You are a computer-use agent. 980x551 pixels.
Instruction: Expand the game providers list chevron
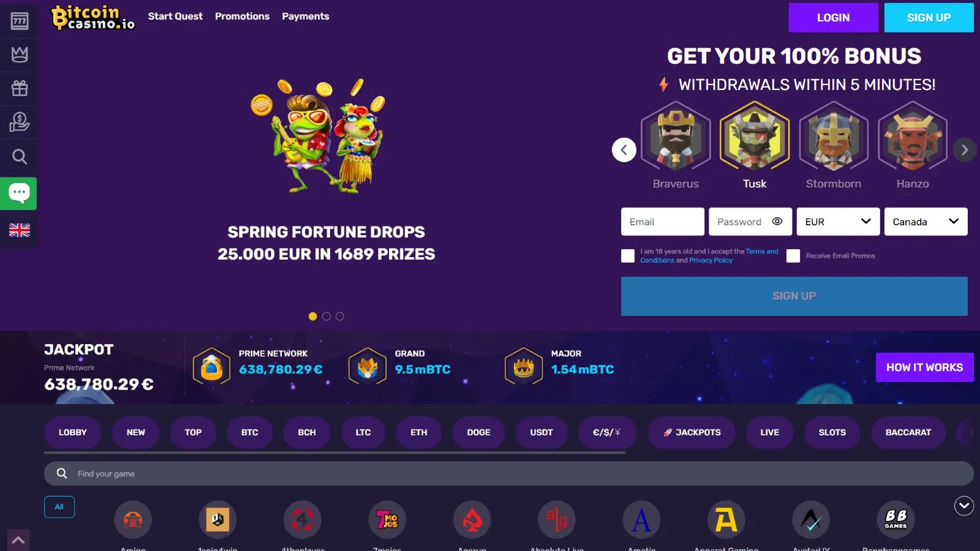point(964,506)
